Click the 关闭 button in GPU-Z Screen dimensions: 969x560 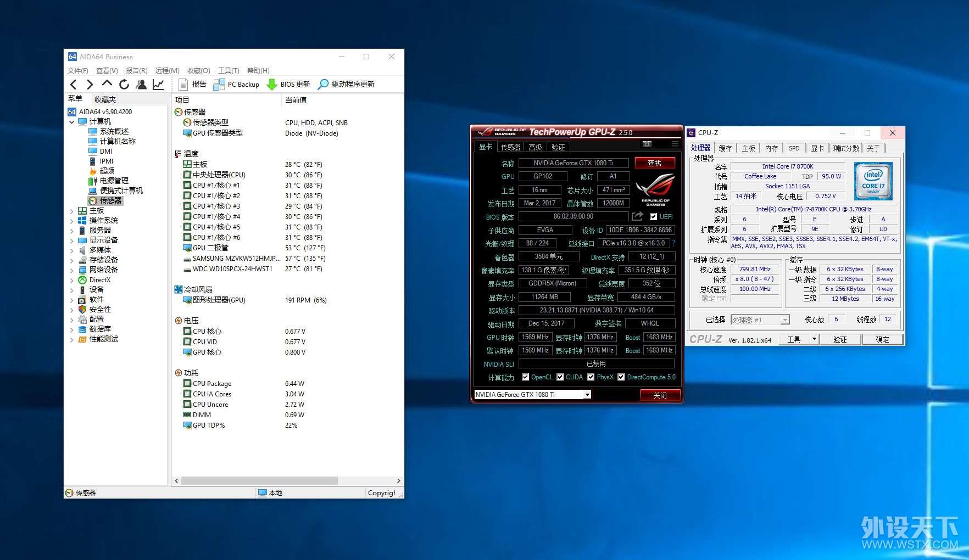[x=660, y=395]
